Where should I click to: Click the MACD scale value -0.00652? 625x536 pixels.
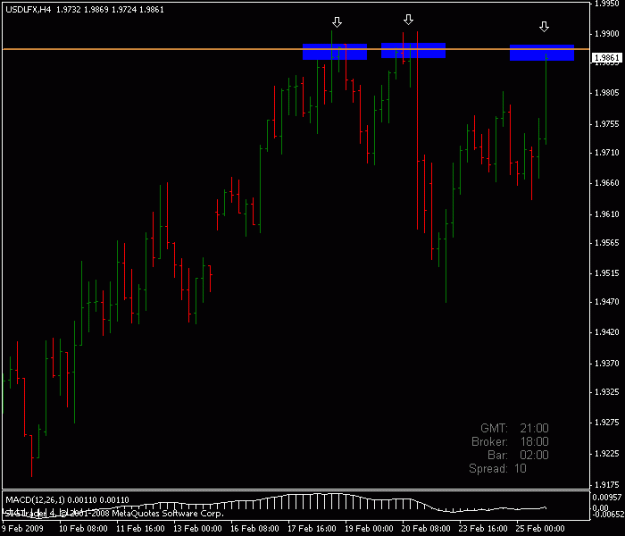[607, 514]
